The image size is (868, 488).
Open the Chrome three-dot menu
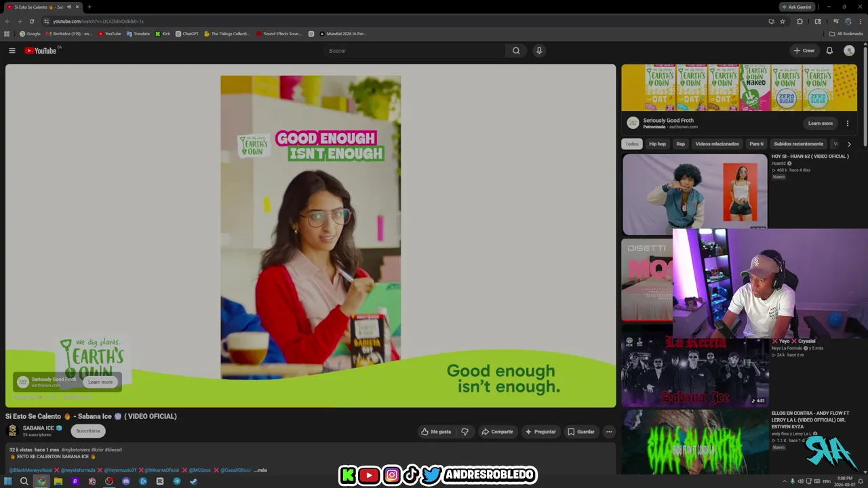[861, 21]
